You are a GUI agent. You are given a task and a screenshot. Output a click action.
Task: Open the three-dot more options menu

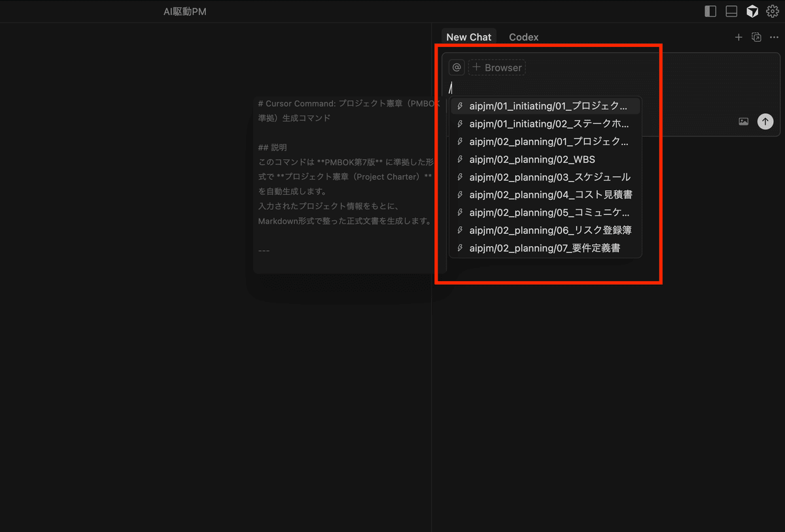click(x=774, y=37)
